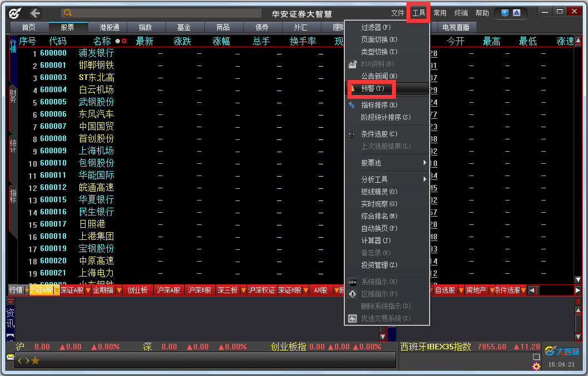588x376 pixels.
Task: Click the back arrow icon in the title bar
Action: (x=35, y=13)
